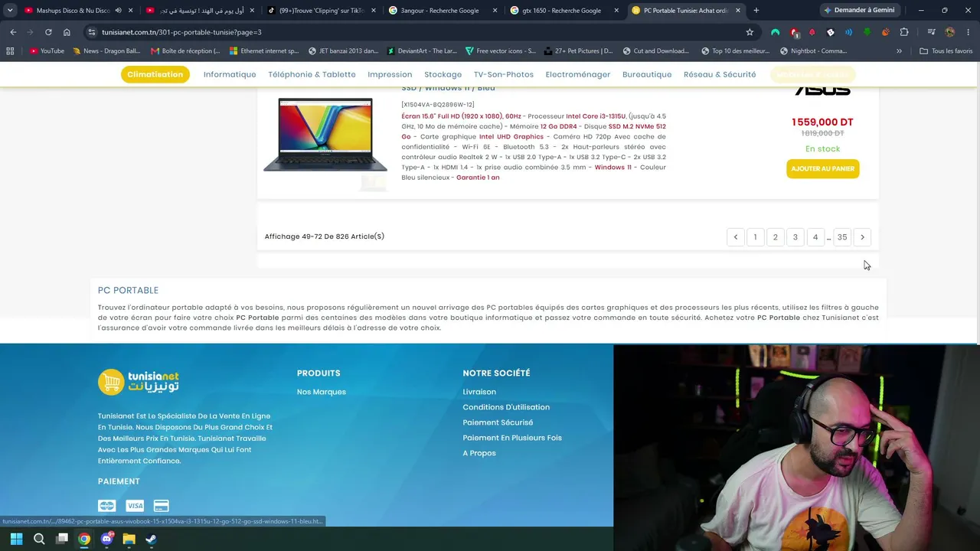The image size is (980, 551).
Task: Open the Bureautique category menu
Action: click(x=647, y=74)
